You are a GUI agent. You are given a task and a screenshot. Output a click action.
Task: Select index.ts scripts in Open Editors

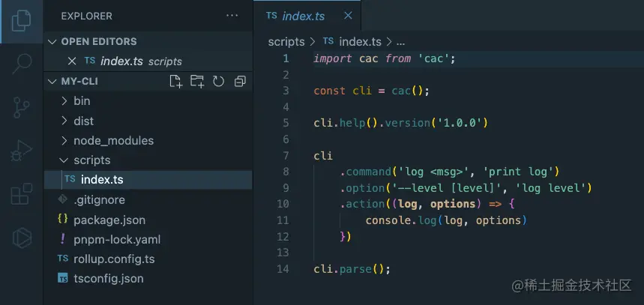pyautogui.click(x=148, y=61)
